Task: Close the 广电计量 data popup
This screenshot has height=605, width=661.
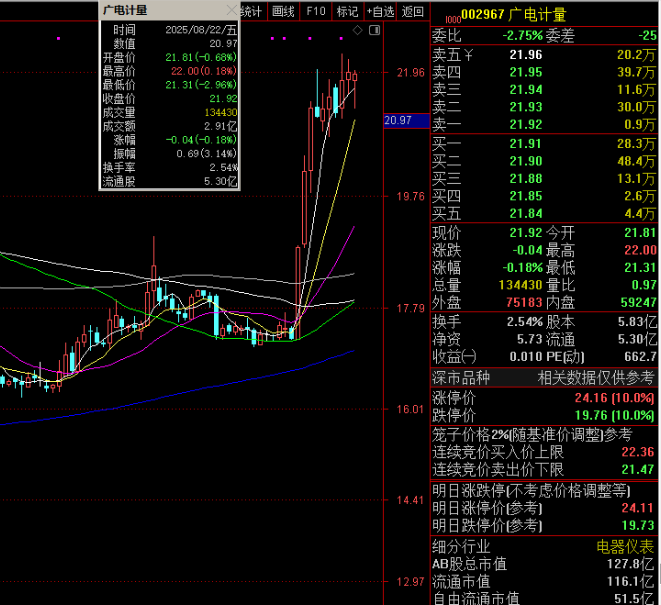Action: pyautogui.click(x=231, y=10)
